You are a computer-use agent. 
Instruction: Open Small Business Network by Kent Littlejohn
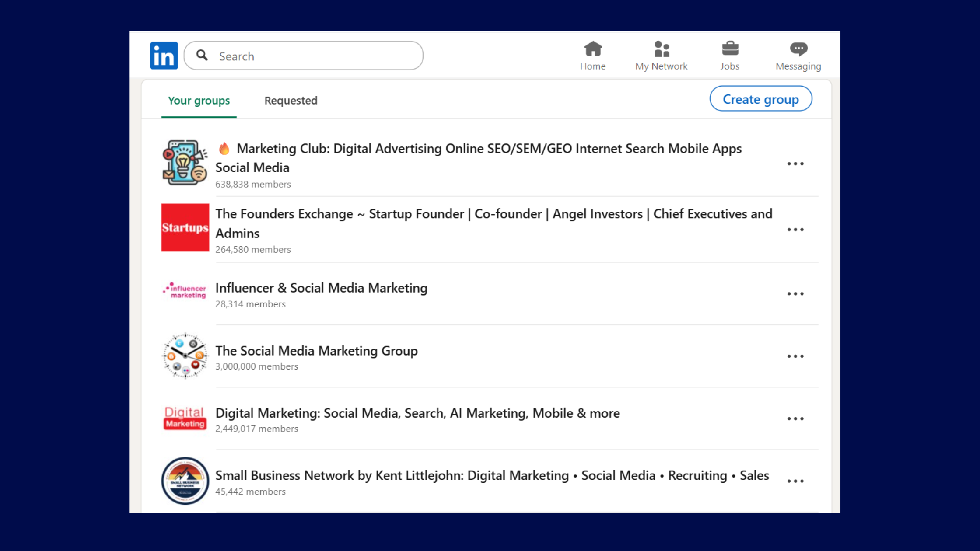[492, 476]
